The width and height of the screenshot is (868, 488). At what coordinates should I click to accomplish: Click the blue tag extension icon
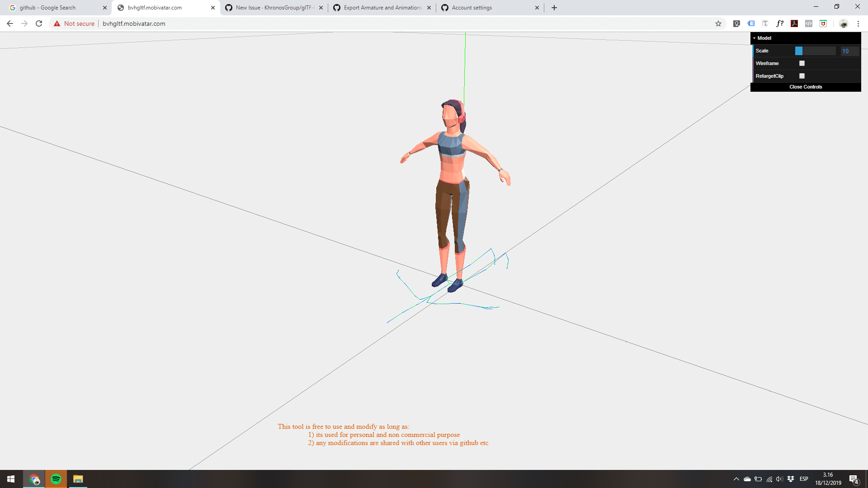pyautogui.click(x=751, y=23)
